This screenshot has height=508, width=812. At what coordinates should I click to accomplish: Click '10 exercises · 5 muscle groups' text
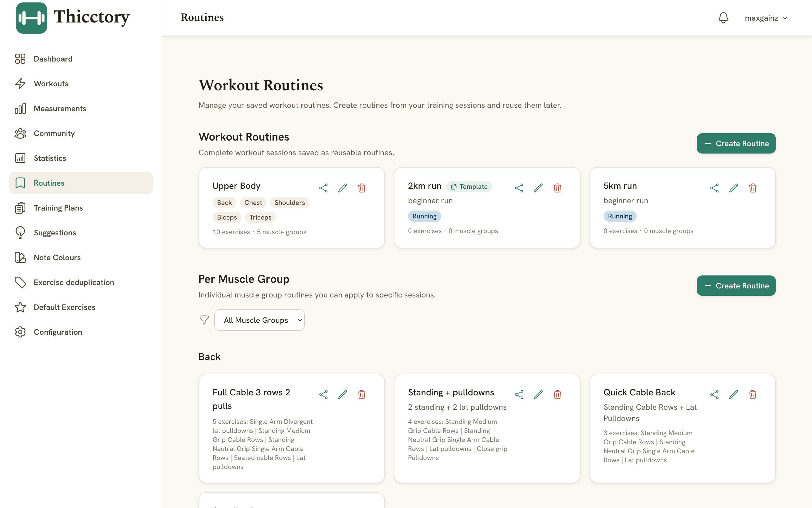point(259,232)
